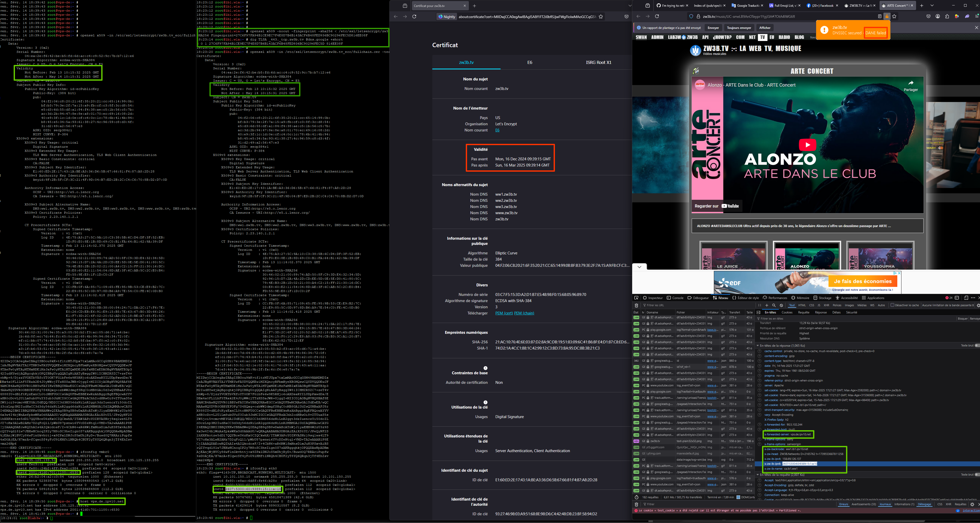Toggle the Débogage console filter
This screenshot has height=523, width=980.
click(924, 504)
